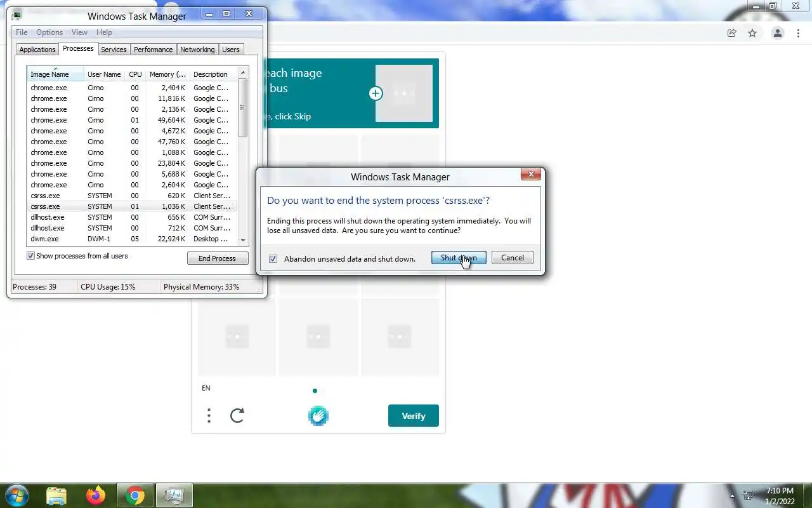Screen dimensions: 812x508
Task: Close the end process confirmation dialog
Action: pos(531,174)
